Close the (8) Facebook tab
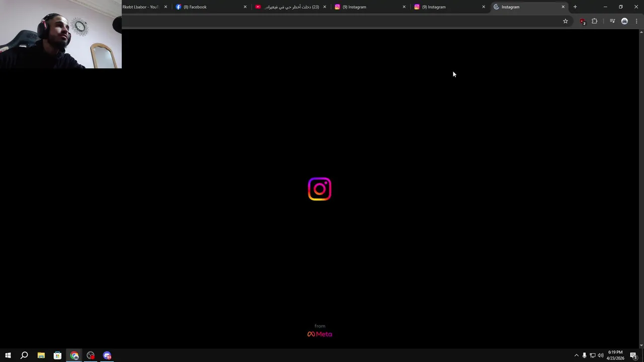 click(245, 7)
